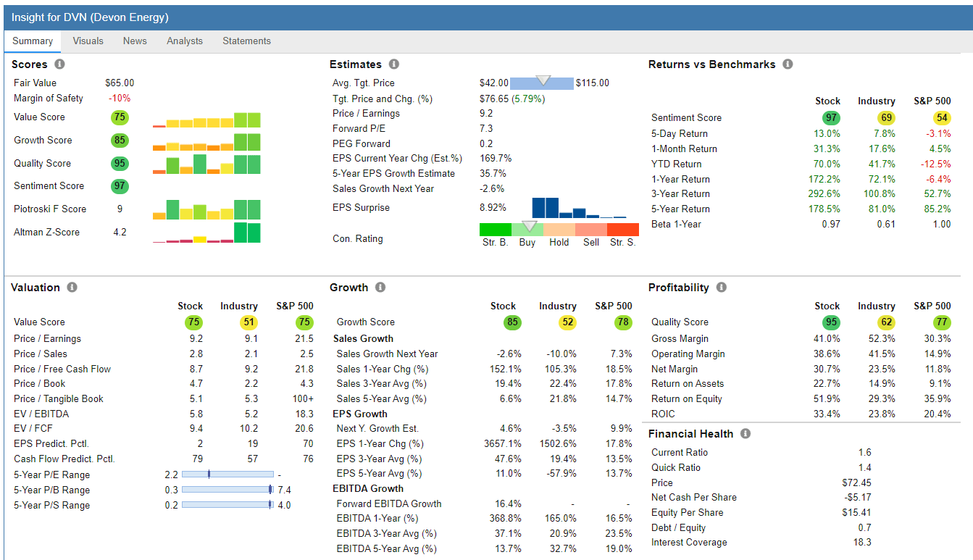
Task: Click the EPS Surprise 8.92% value
Action: tap(494, 208)
